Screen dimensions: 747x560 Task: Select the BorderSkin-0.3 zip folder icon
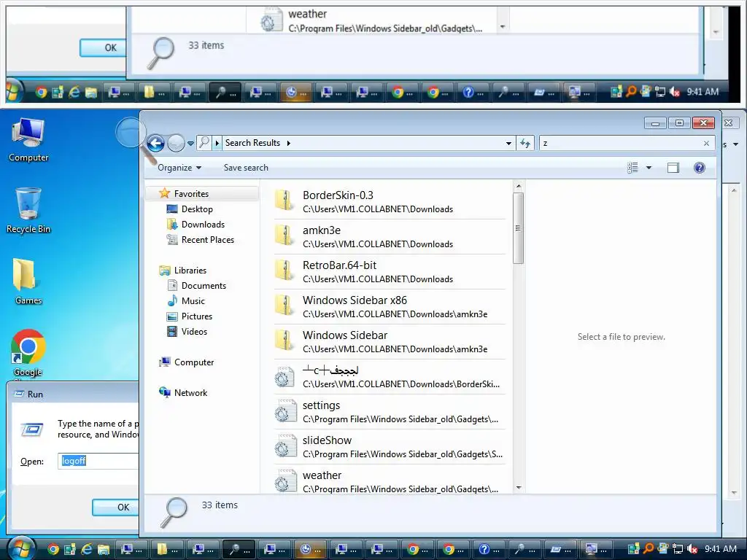tap(285, 201)
